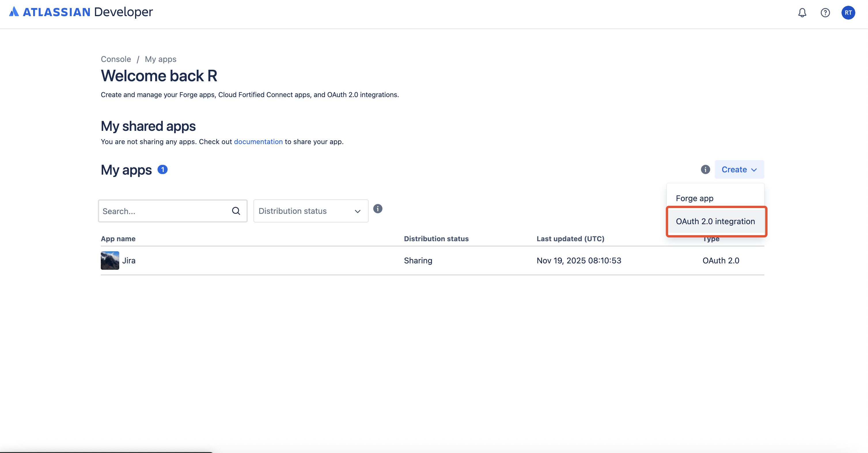
Task: Click Last updated (UTC) column header
Action: (x=570, y=239)
